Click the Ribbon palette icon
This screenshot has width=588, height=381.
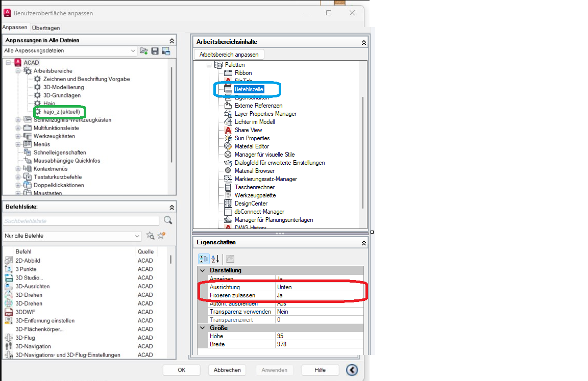(228, 73)
